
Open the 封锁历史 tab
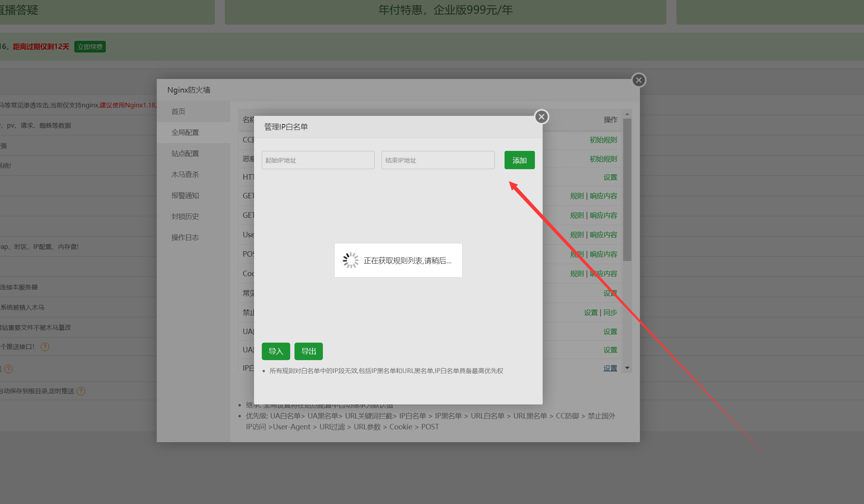pos(185,217)
